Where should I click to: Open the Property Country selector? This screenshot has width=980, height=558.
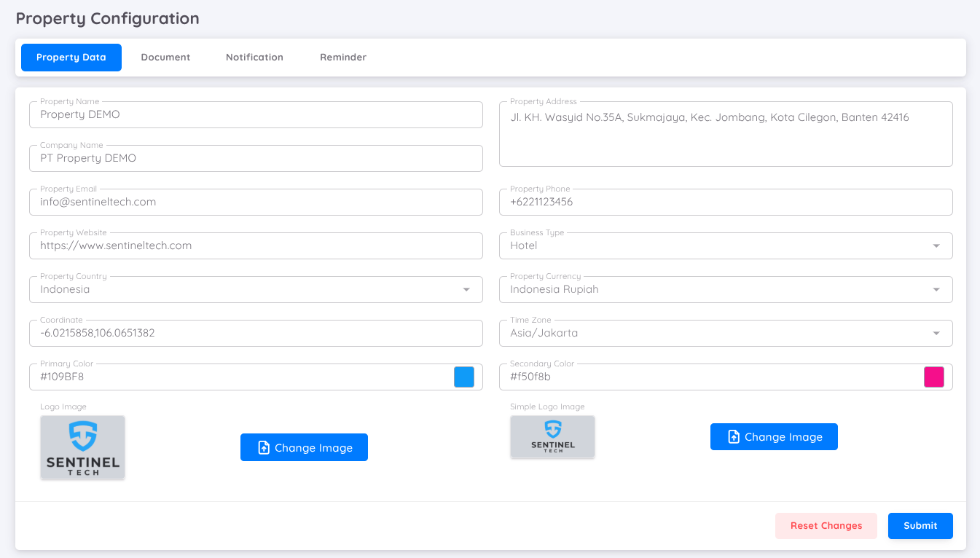coord(466,289)
